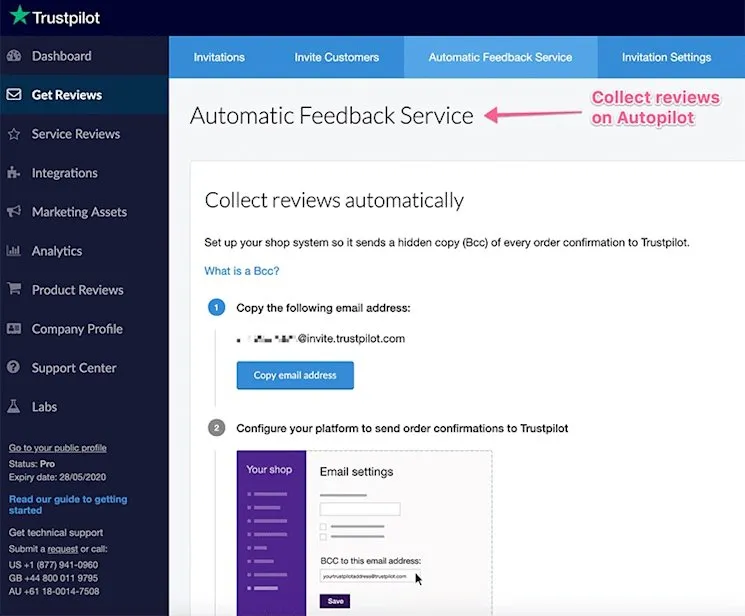
Task: Open Marketing Assets section
Action: tap(84, 212)
